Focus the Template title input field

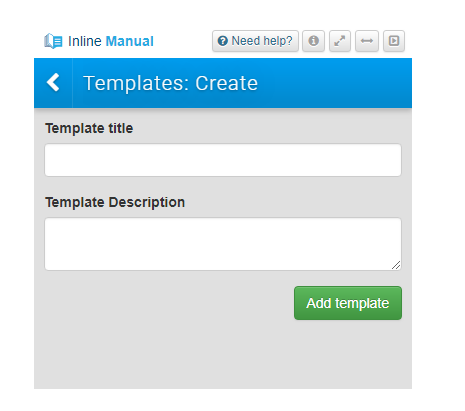click(223, 160)
